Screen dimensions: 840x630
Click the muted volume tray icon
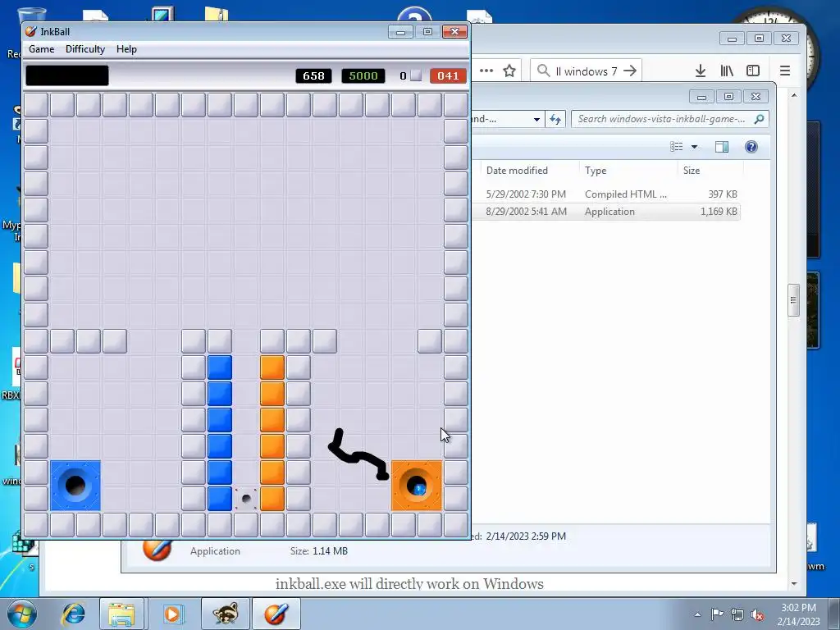click(x=757, y=614)
